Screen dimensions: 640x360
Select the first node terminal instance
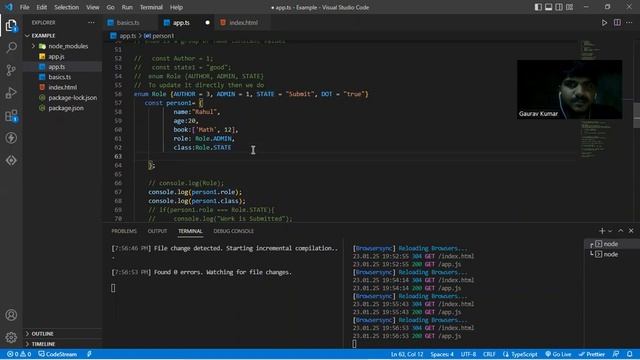611,244
